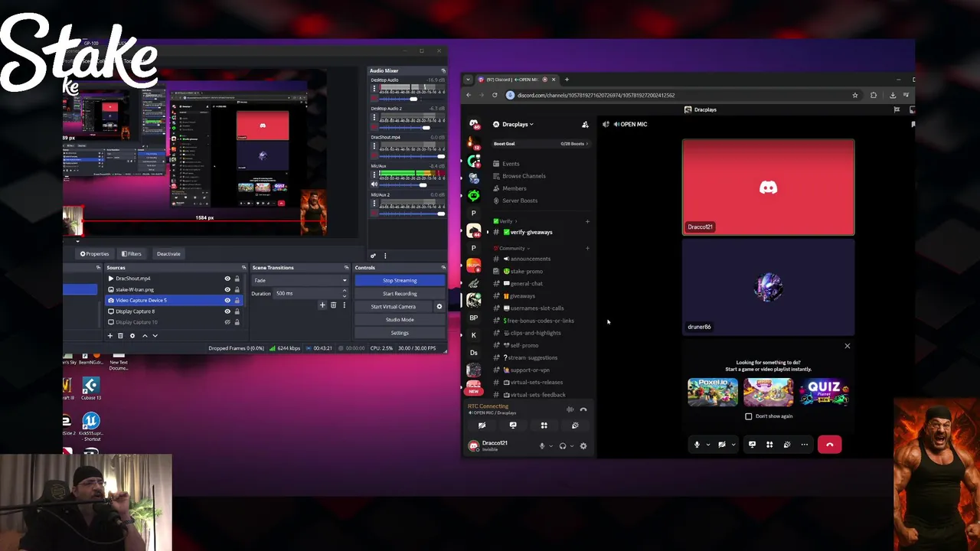Viewport: 980px width, 551px height.
Task: Start an activity in Discord call bar
Action: [769, 445]
